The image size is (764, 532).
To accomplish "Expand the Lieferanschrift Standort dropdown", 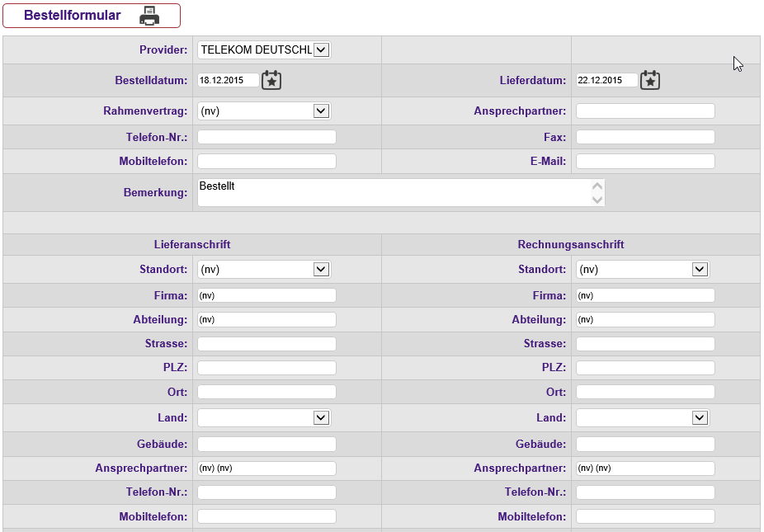I will 321,269.
